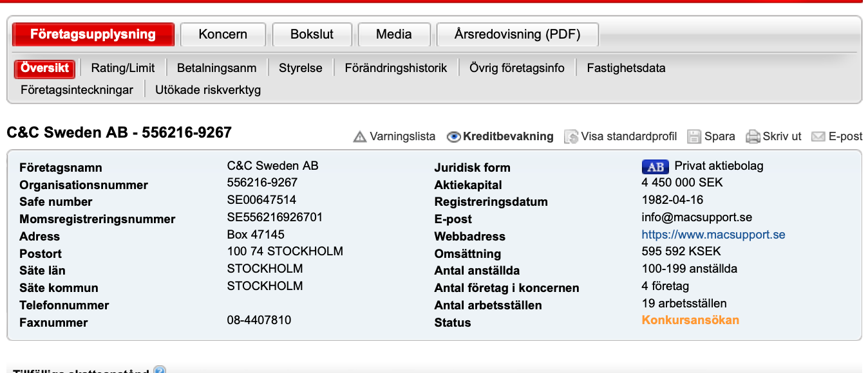Open Utökade riskverktyg sub-tab

208,90
